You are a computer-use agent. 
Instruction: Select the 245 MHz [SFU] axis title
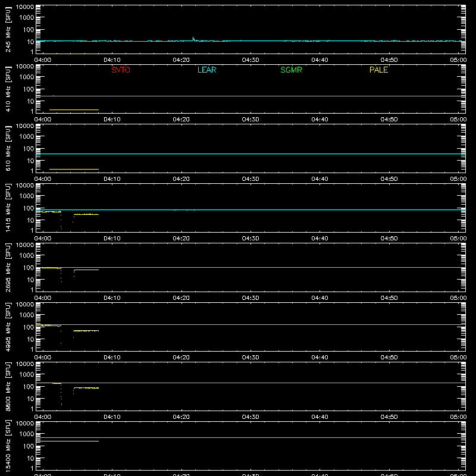(x=8, y=29)
